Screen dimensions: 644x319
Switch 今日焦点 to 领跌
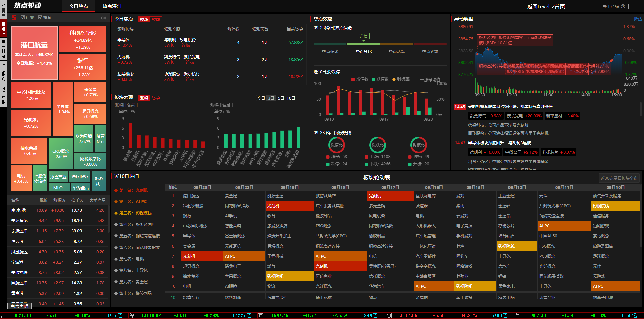[156, 20]
